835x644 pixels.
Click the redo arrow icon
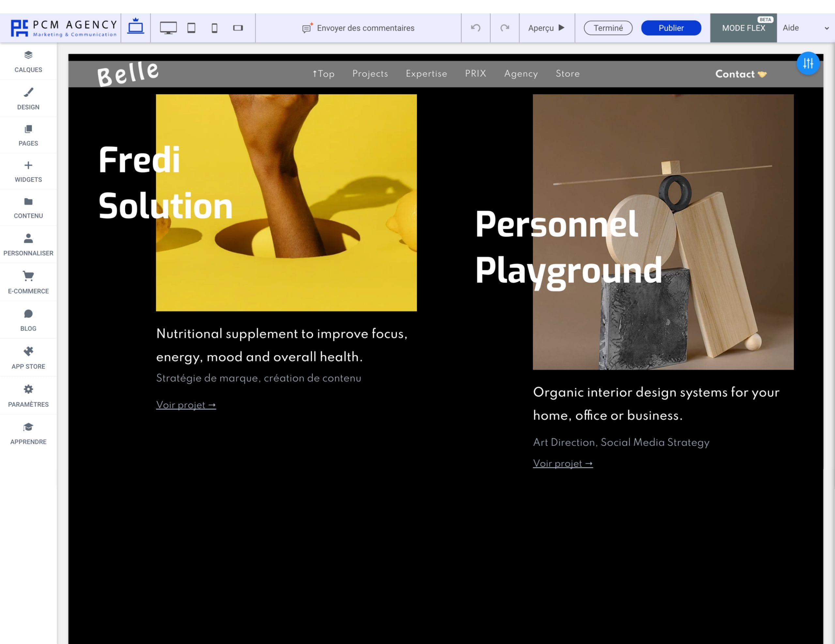505,28
